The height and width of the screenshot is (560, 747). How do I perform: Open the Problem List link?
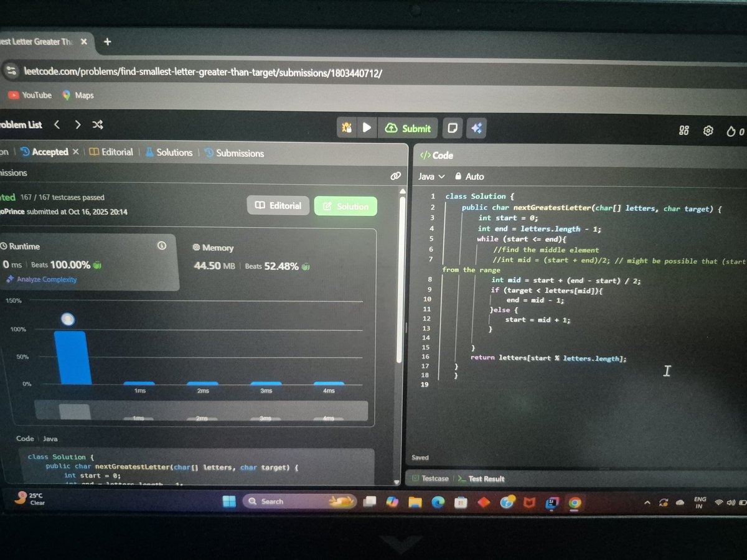[21, 124]
